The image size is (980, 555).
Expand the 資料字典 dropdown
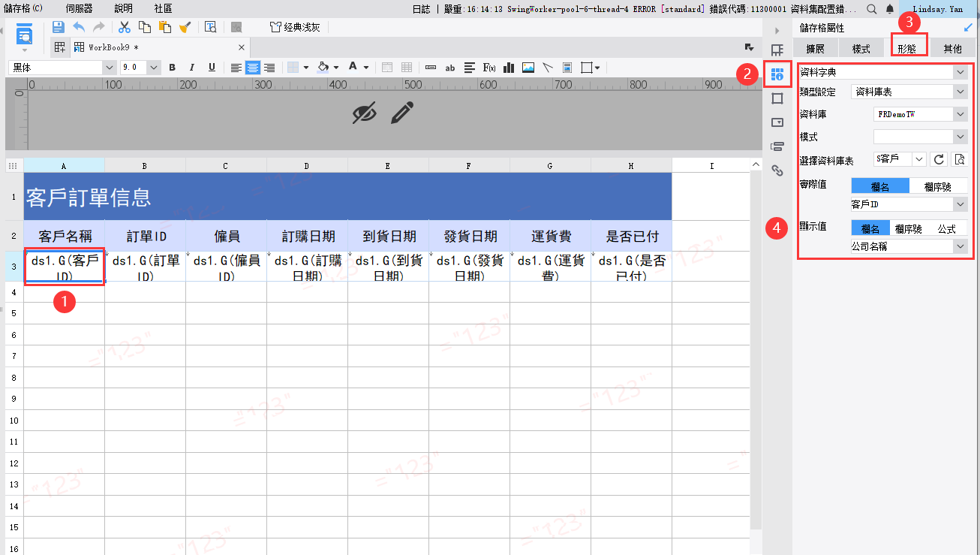point(883,73)
